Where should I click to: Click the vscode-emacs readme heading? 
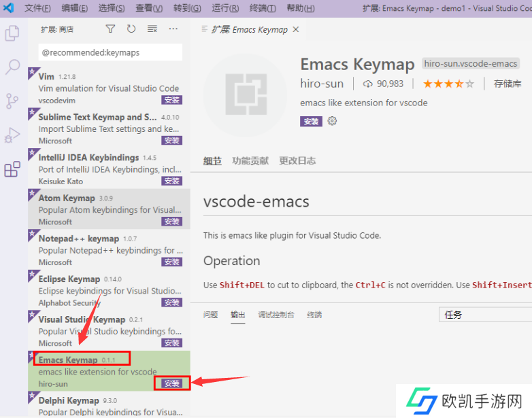(256, 202)
